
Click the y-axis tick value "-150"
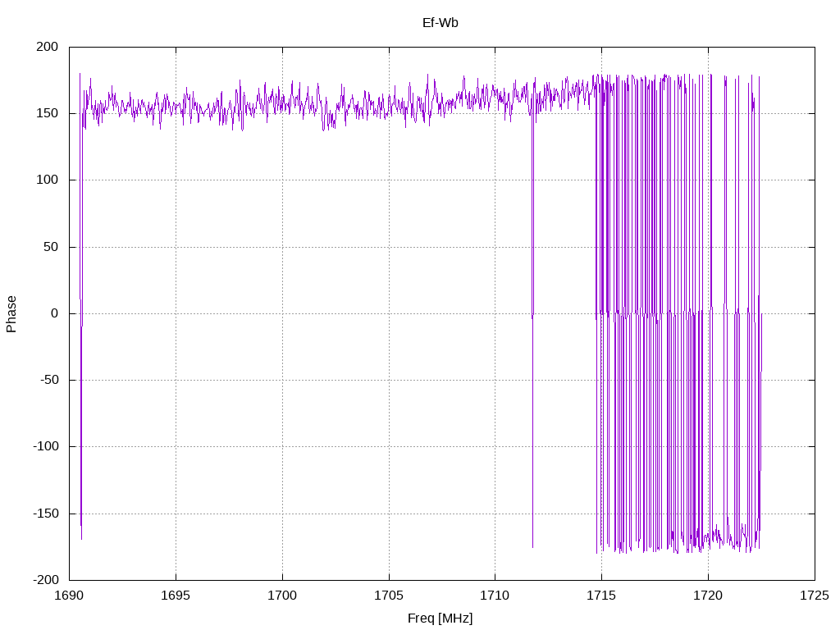[46, 514]
